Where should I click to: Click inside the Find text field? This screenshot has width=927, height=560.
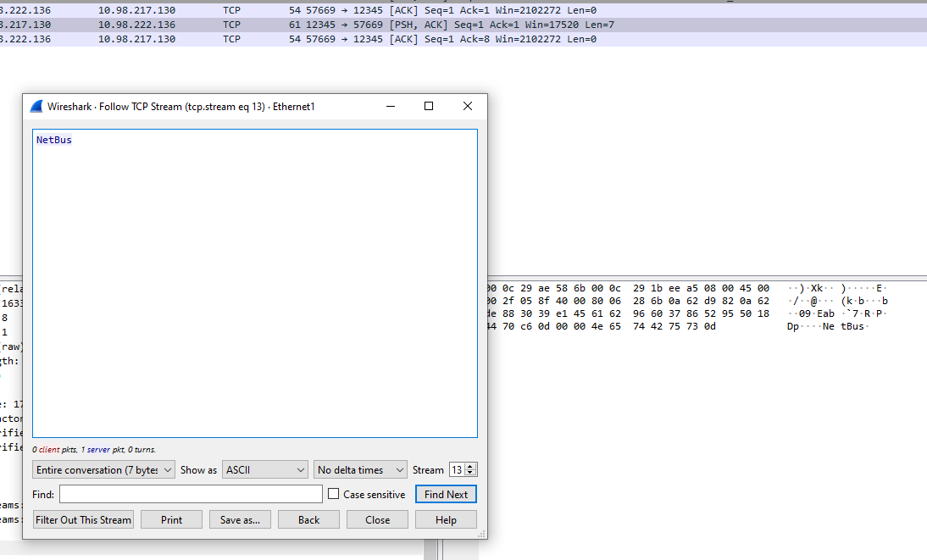[x=191, y=495]
